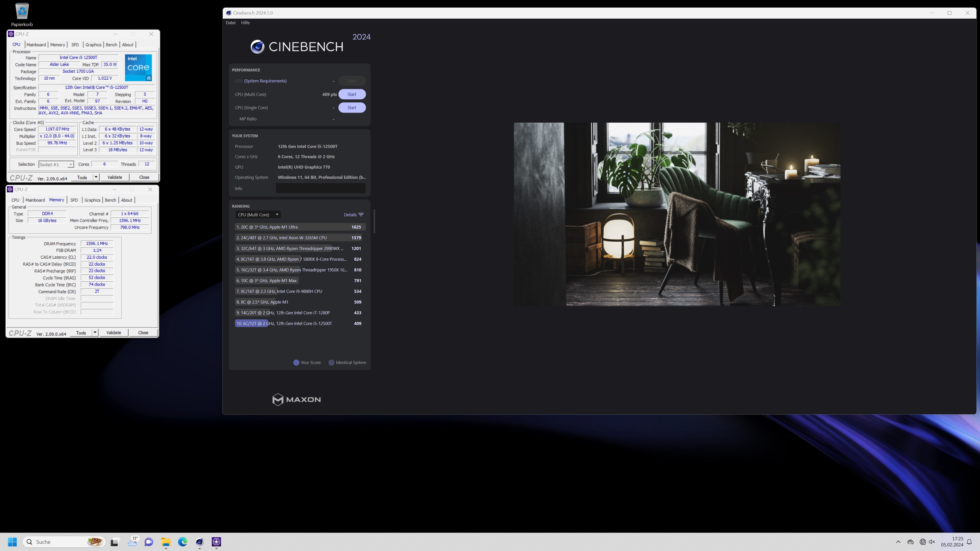Switch to CPU tab in lower CPU-Z window
The width and height of the screenshot is (980, 551).
point(15,200)
